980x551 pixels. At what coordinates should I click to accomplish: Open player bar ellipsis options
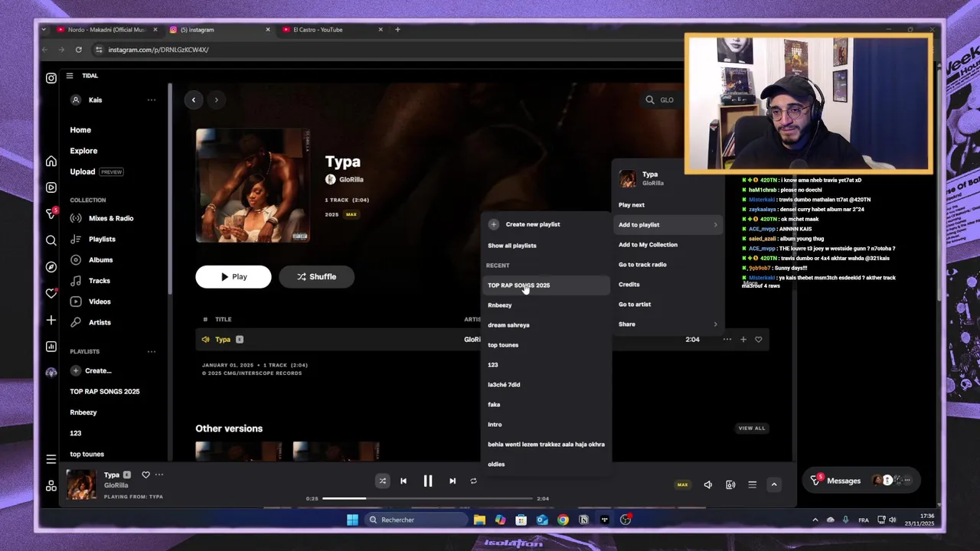159,474
